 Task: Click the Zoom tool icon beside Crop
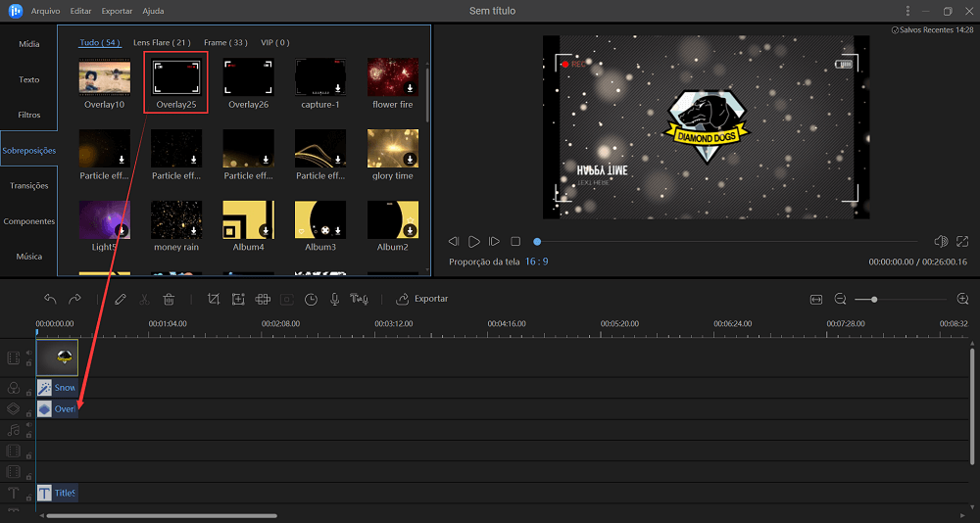[x=238, y=300]
